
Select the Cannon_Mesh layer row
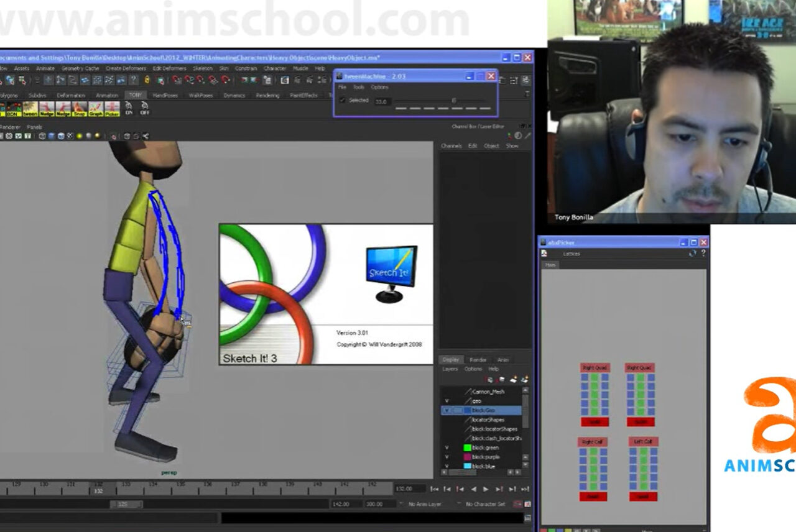point(481,392)
